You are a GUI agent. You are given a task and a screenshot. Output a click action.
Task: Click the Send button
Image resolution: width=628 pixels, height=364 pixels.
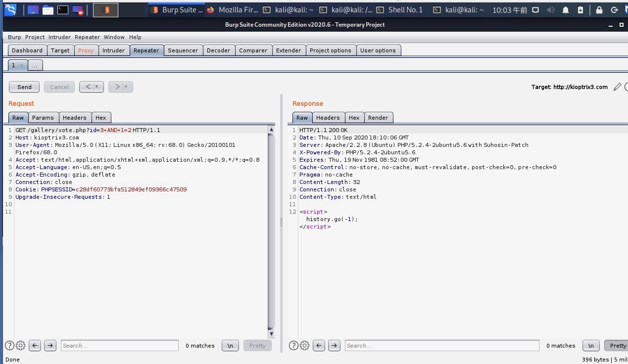[24, 87]
